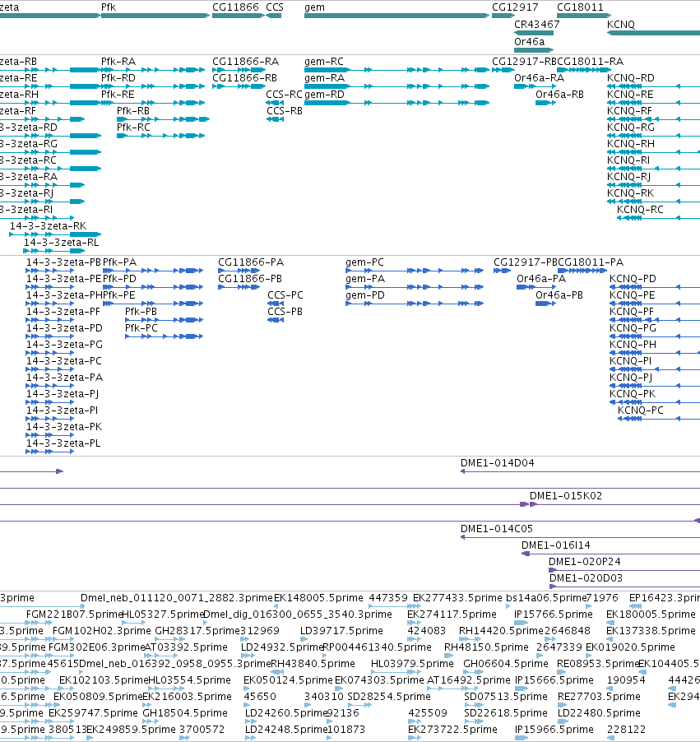The width and height of the screenshot is (700, 742).
Task: Click transcript gem-RA
Action: pyautogui.click(x=324, y=78)
